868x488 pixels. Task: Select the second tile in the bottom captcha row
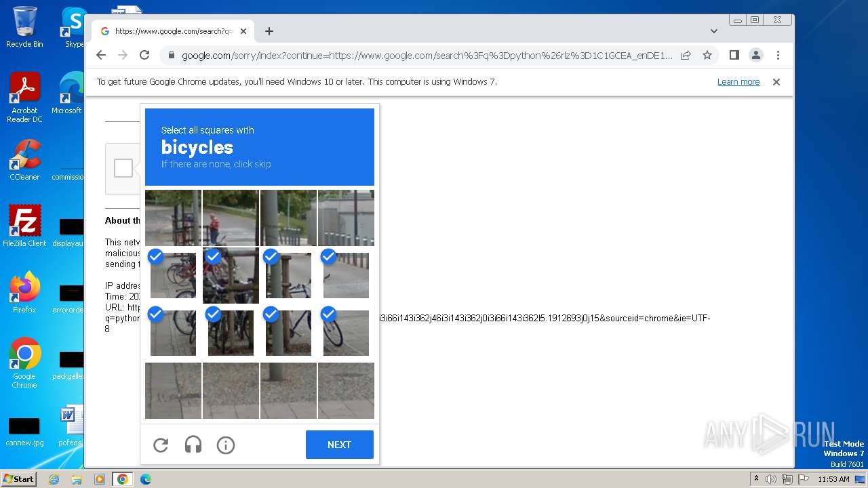pos(231,390)
